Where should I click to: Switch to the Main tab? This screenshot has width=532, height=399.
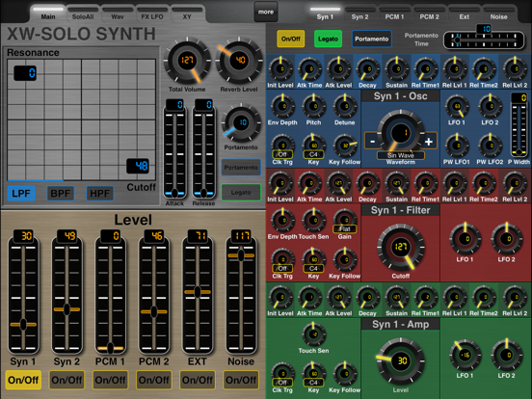click(48, 13)
